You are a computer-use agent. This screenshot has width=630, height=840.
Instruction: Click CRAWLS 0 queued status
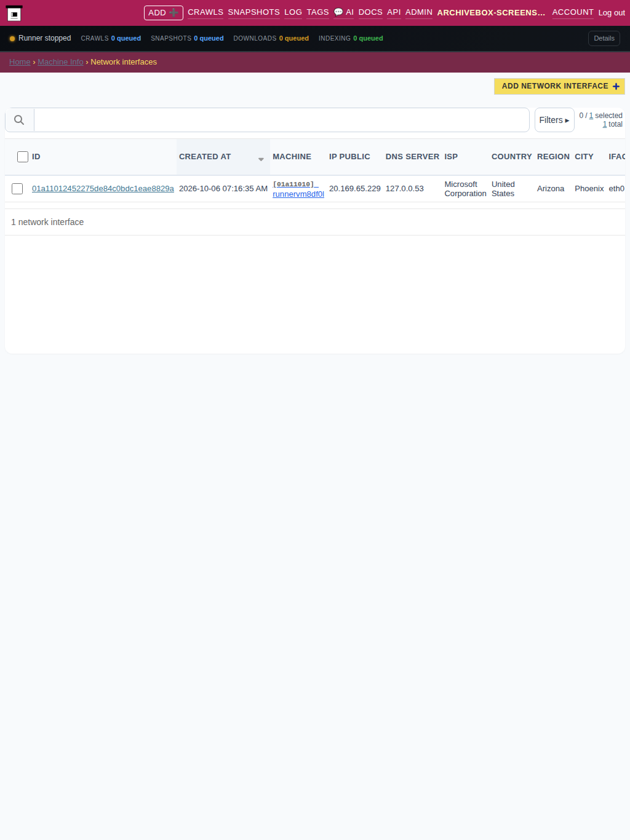tap(111, 38)
